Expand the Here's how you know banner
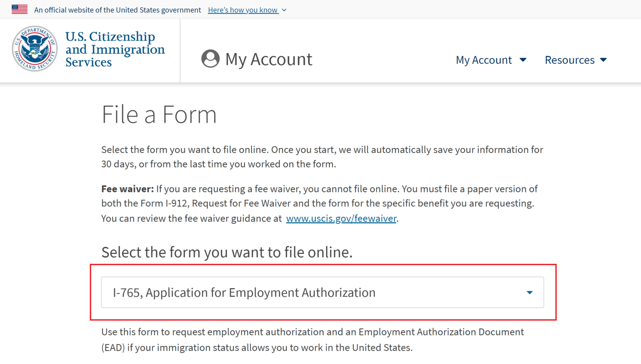 [x=243, y=10]
